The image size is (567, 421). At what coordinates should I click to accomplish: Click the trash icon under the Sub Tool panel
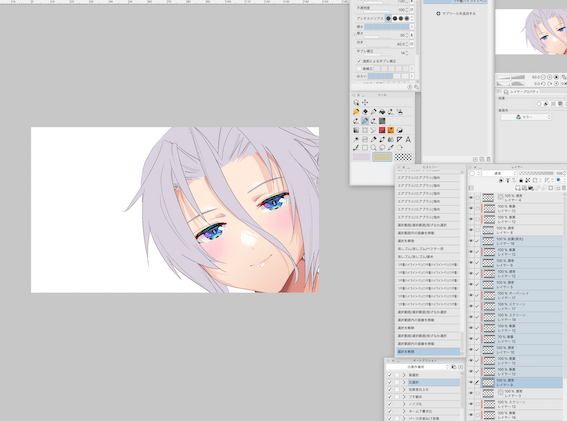[489, 159]
